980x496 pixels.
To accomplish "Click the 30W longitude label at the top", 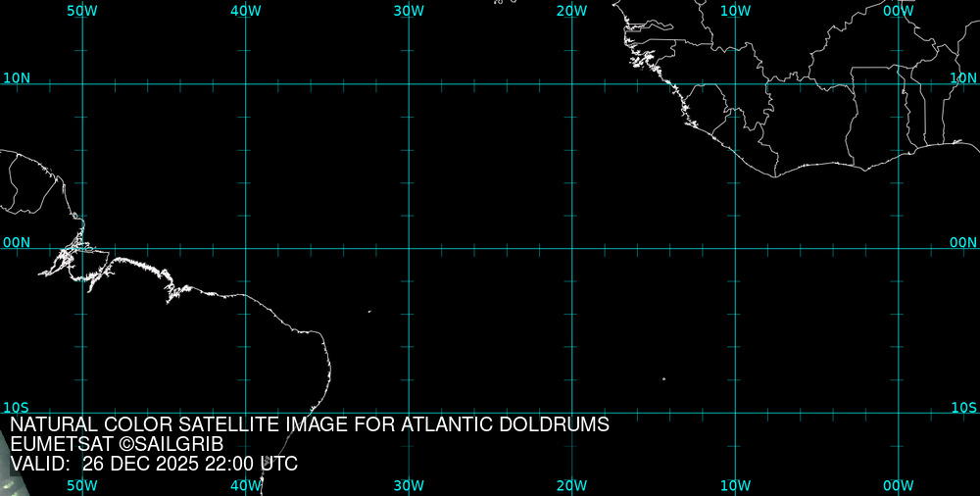I will click(409, 11).
